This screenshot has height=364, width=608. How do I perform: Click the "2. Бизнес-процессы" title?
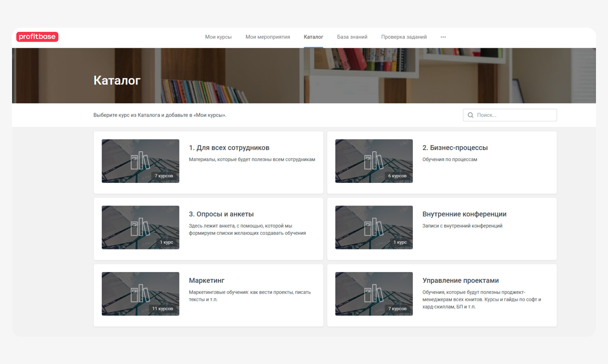point(455,148)
